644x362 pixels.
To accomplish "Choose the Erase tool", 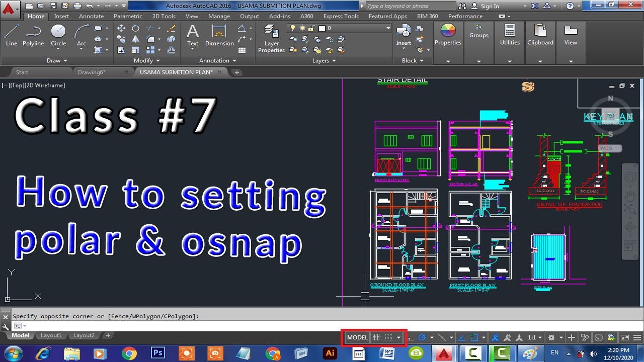I will (x=171, y=28).
